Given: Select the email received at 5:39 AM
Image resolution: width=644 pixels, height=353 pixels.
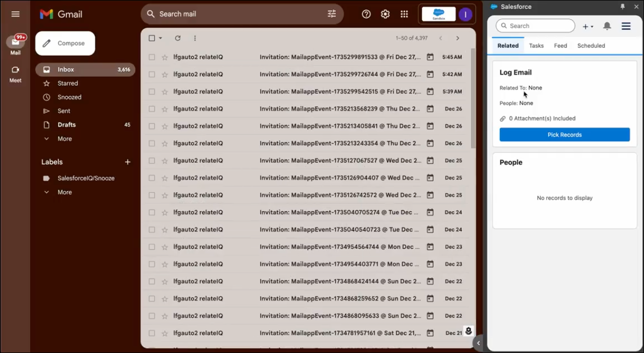Looking at the screenshot, I should (152, 92).
